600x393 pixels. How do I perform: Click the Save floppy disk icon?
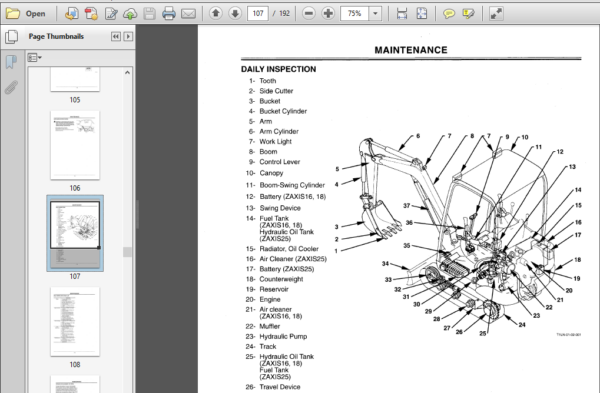[149, 14]
